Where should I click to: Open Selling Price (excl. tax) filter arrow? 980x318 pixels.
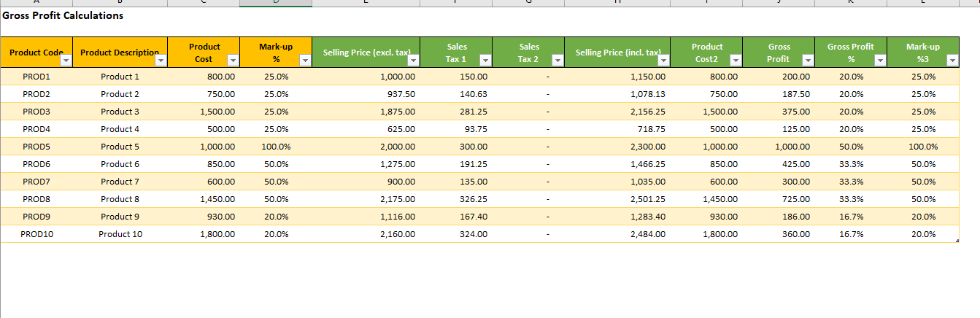pos(412,61)
